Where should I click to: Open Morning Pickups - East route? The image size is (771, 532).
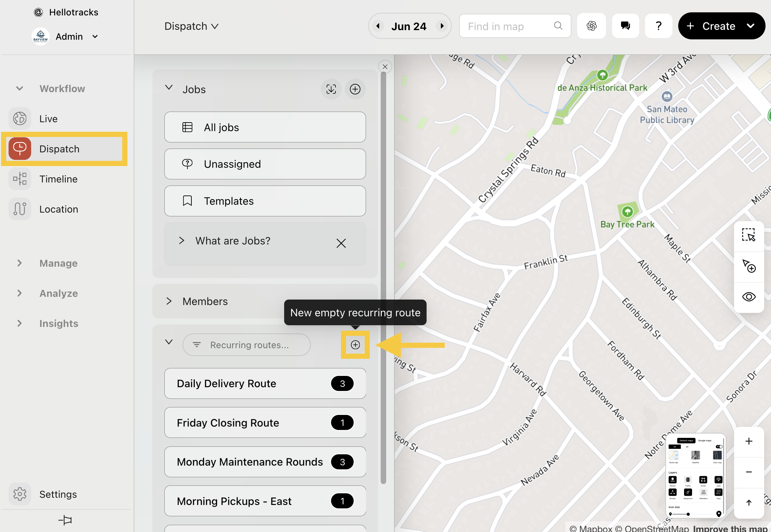tap(265, 501)
